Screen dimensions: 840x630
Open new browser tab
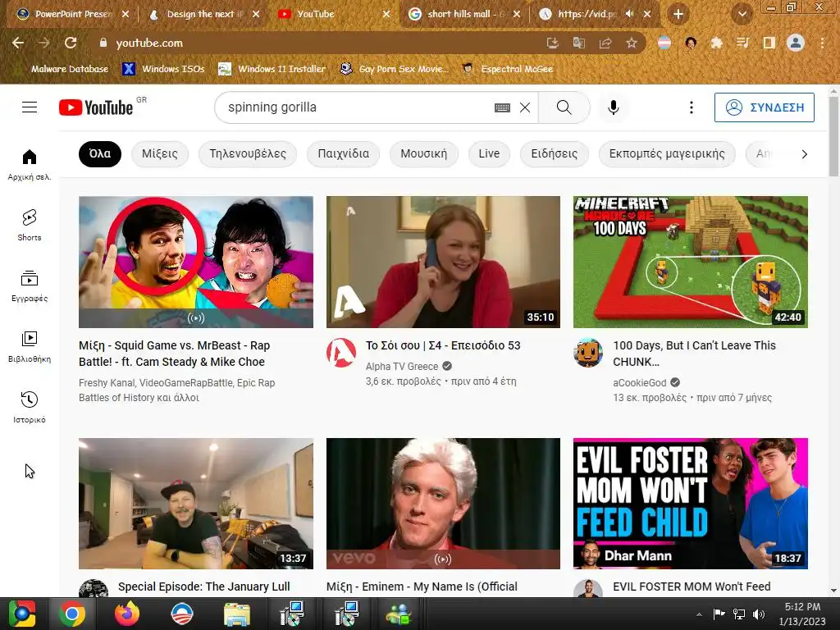click(x=678, y=15)
